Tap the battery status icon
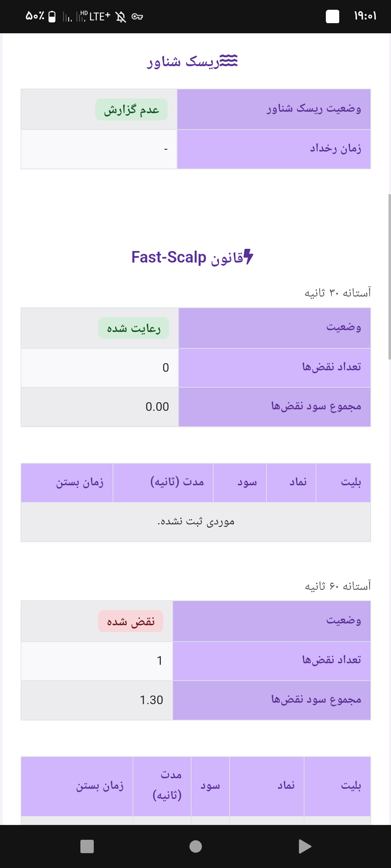Screen dimensions: 391x868 52,16
